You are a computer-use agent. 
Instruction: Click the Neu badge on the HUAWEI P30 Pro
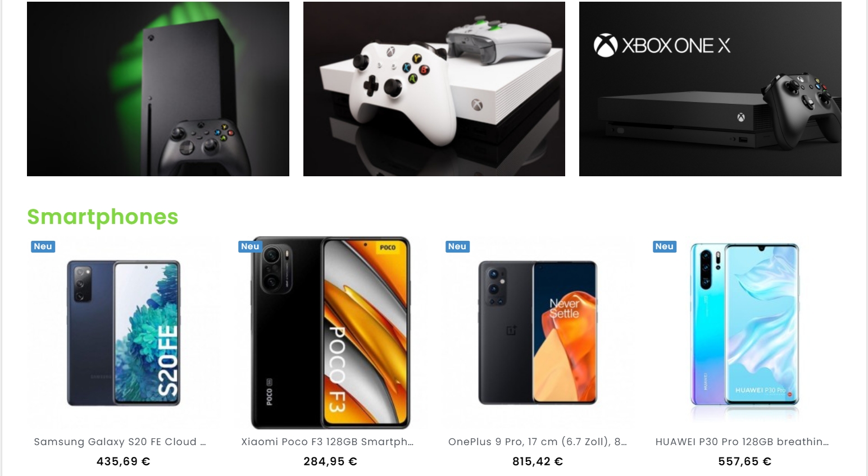click(664, 246)
